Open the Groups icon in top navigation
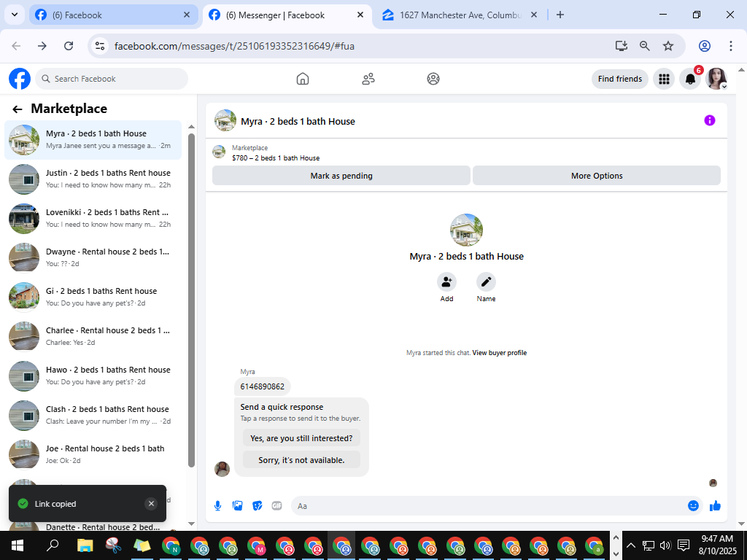The image size is (747, 560). point(433,79)
